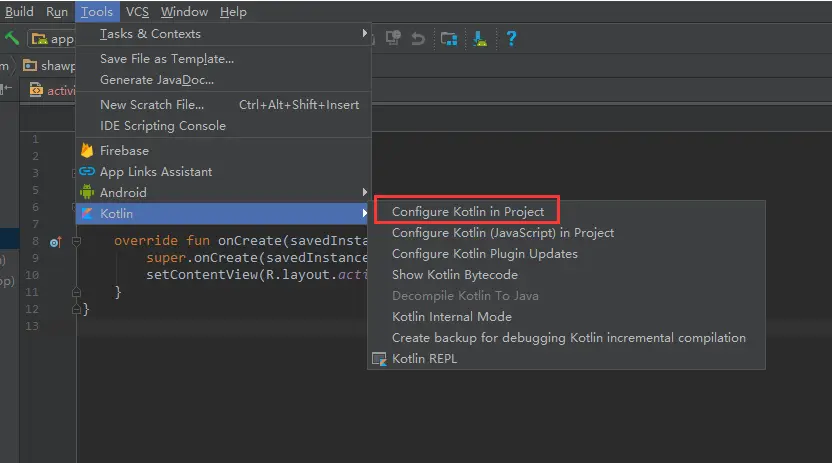Click the undo arrow toolbar icon
The width and height of the screenshot is (832, 463).
coord(418,39)
